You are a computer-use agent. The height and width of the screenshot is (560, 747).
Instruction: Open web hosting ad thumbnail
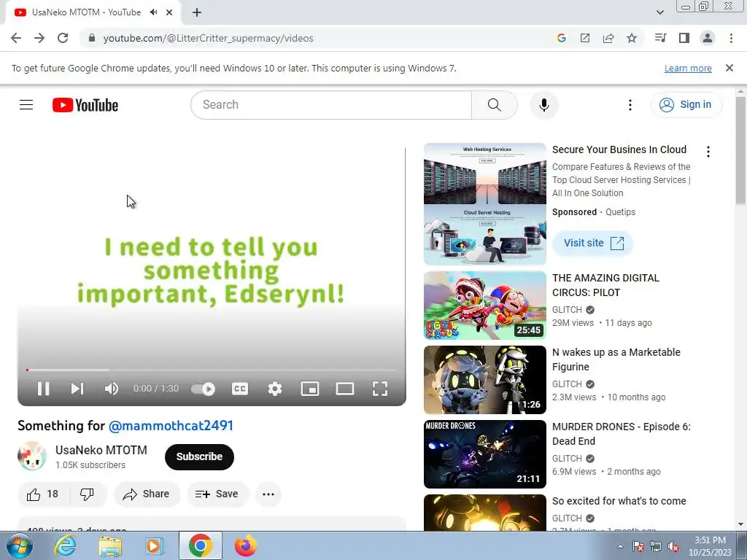pos(485,204)
